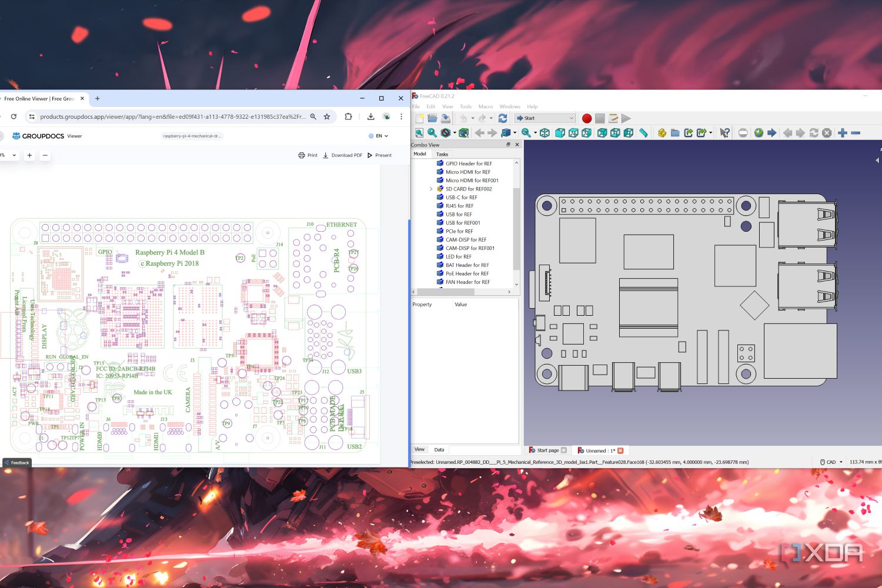Viewport: 882px width, 588px height.
Task: Float the Combo View panel
Action: [509, 145]
